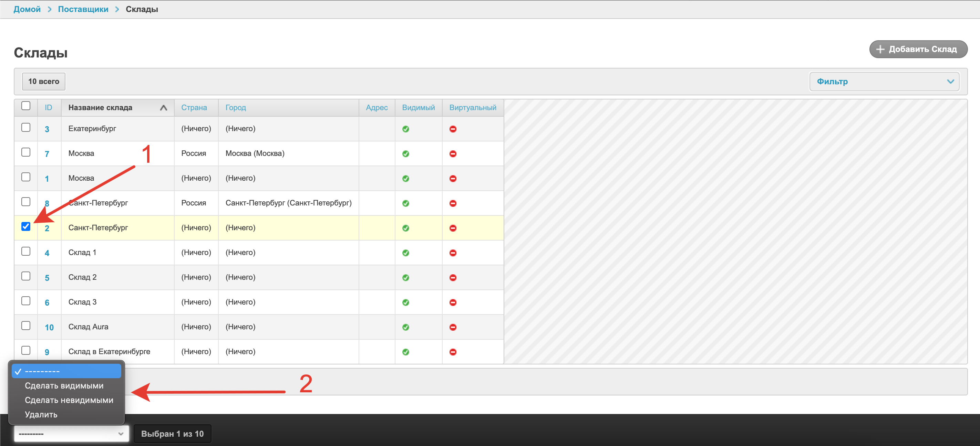
Task: Tick the checkbox for Екатеринбург row
Action: (x=26, y=127)
